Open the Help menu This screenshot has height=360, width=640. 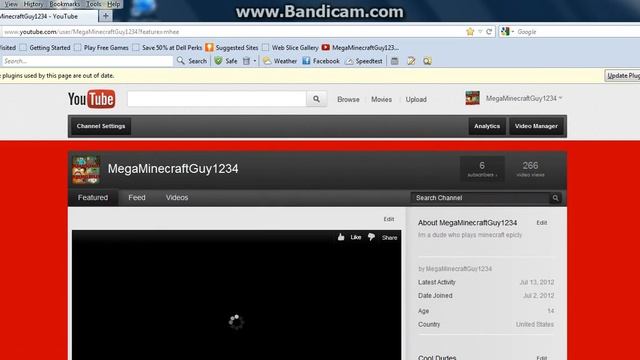point(113,4)
